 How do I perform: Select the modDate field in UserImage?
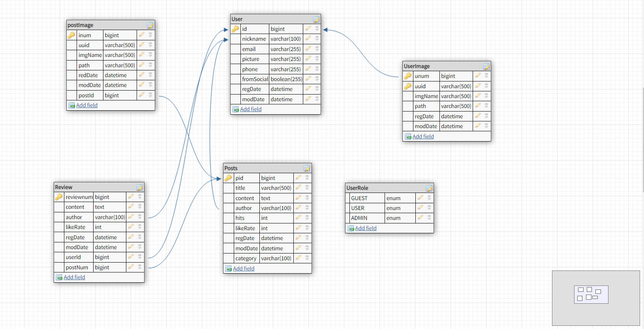(x=426, y=126)
